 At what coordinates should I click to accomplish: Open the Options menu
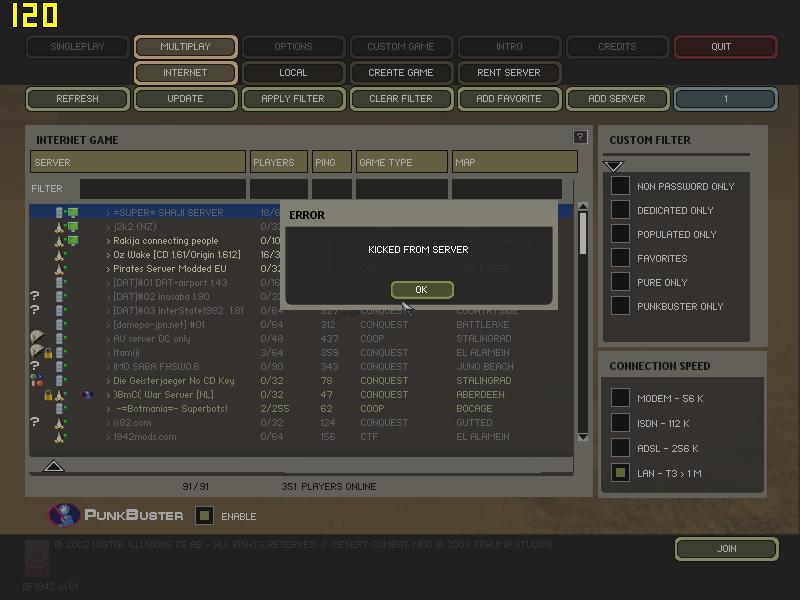point(293,46)
